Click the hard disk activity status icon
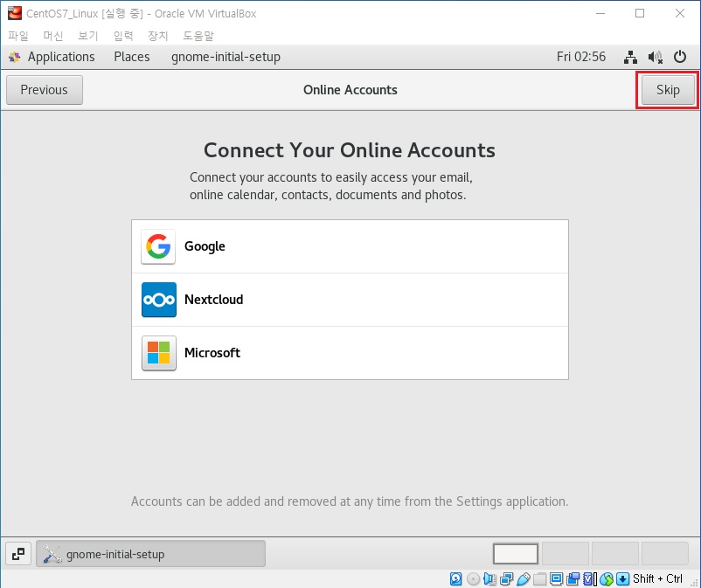 pyautogui.click(x=455, y=579)
